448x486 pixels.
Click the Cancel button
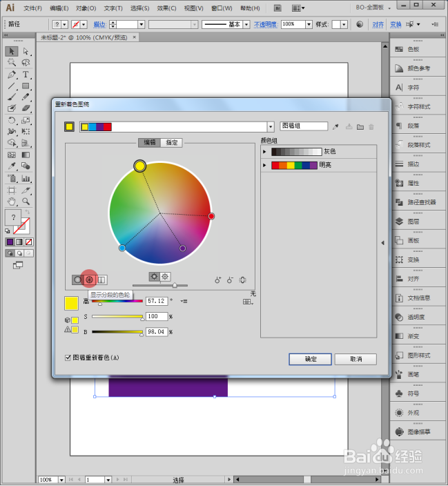point(356,359)
